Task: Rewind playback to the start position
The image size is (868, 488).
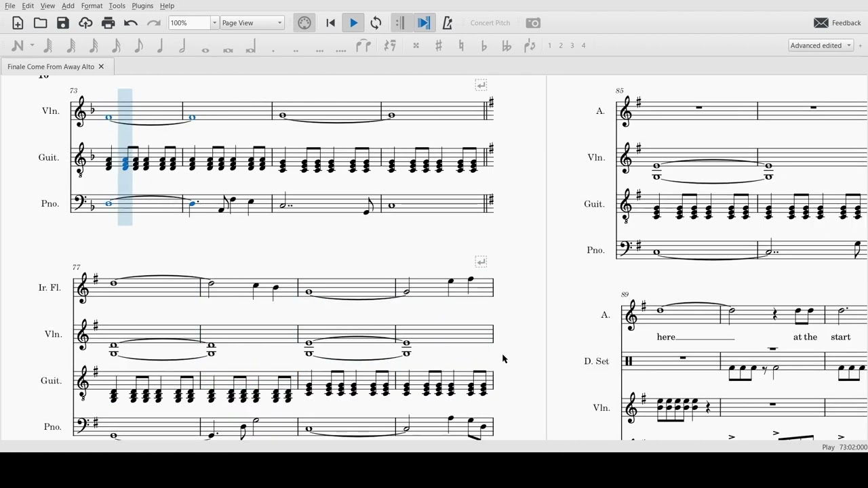Action: [x=331, y=23]
